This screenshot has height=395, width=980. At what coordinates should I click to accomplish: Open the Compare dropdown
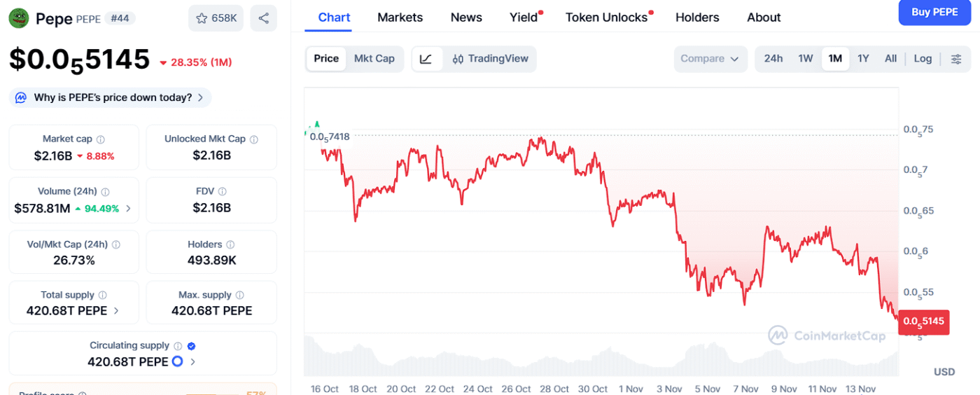pos(710,59)
